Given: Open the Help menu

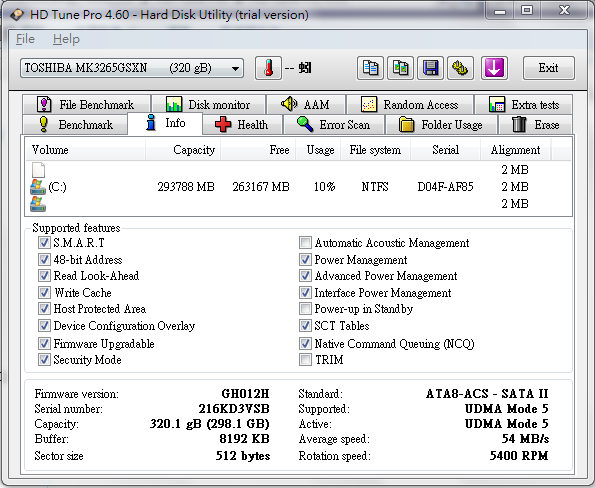Looking at the screenshot, I should (x=66, y=39).
